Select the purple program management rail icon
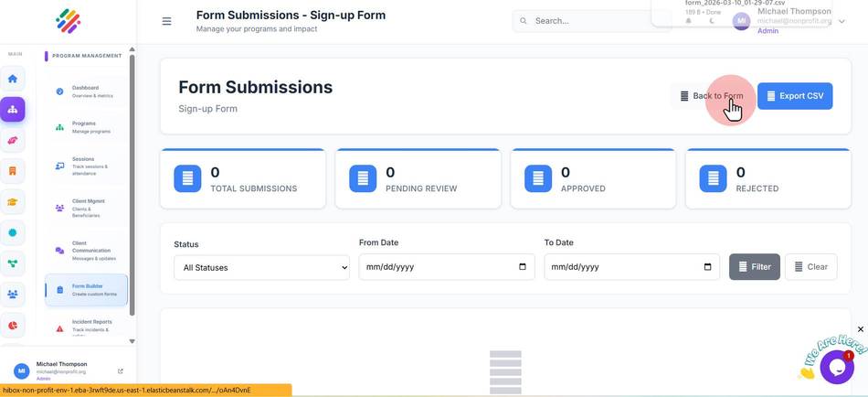 coord(12,109)
